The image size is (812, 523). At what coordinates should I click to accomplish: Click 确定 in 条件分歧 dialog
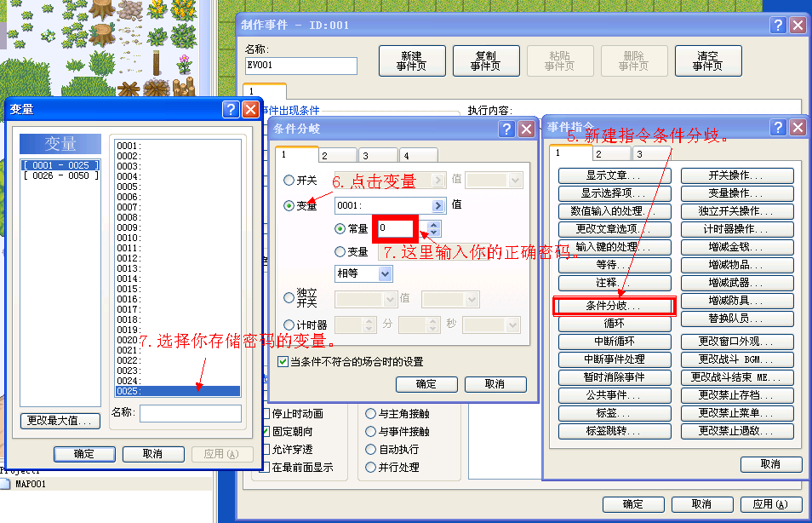click(x=426, y=384)
